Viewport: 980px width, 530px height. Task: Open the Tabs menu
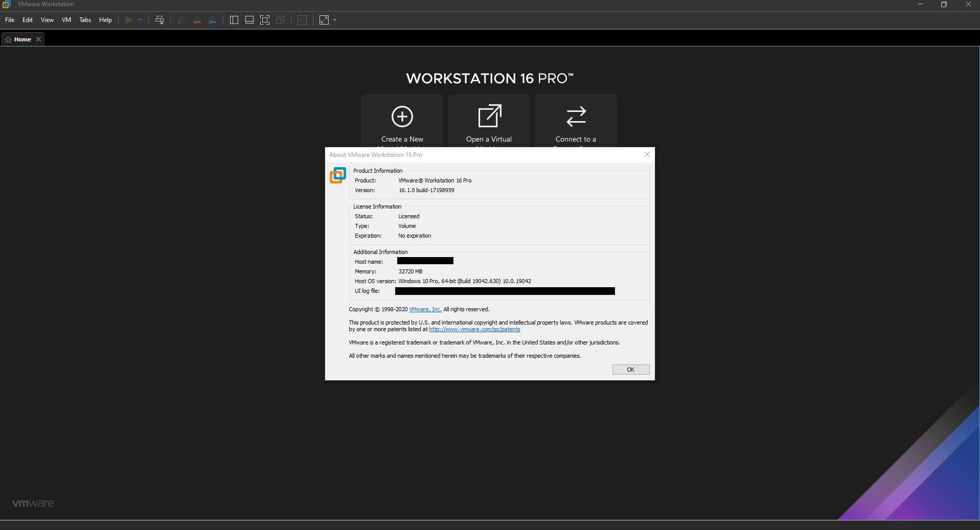(x=85, y=20)
